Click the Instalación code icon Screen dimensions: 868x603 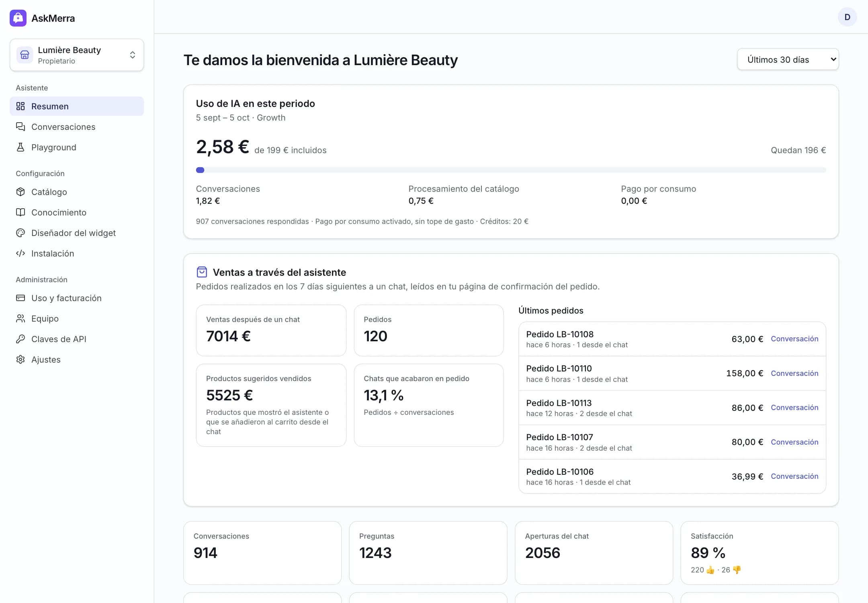[x=20, y=253]
